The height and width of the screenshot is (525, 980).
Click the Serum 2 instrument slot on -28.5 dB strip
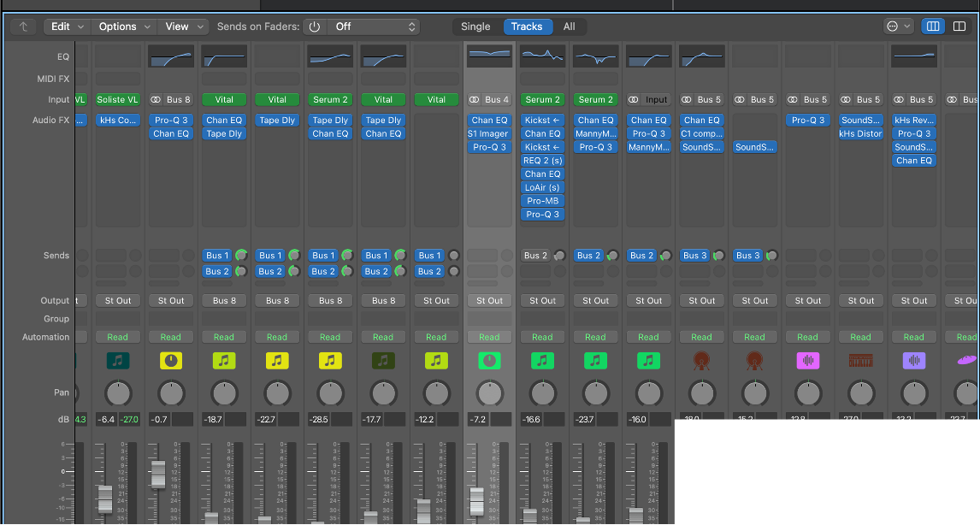click(x=330, y=100)
